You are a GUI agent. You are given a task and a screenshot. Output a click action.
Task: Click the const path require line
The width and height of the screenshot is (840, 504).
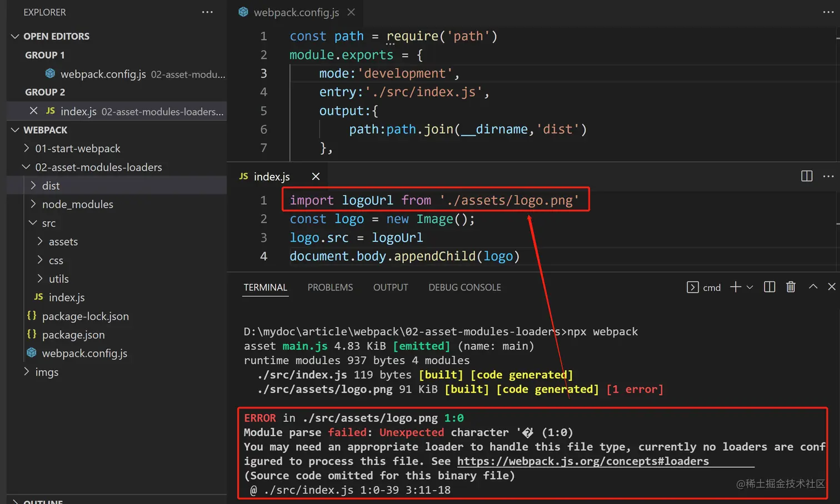[x=393, y=36]
